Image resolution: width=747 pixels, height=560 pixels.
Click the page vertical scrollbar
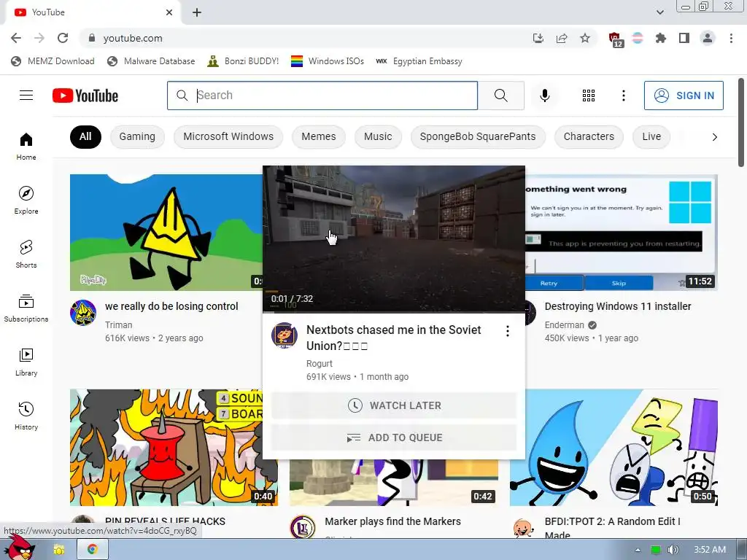741,122
